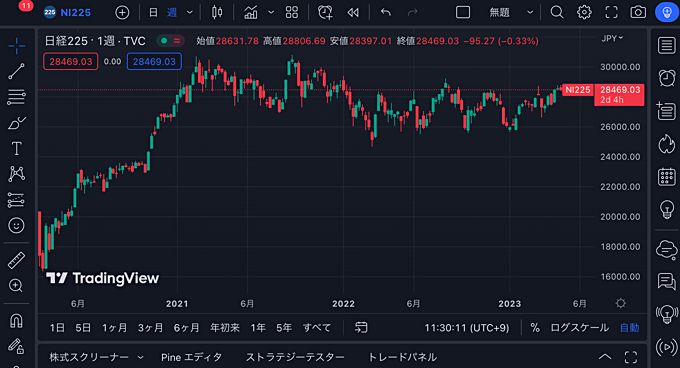Open private chat messages panel

pyautogui.click(x=667, y=282)
